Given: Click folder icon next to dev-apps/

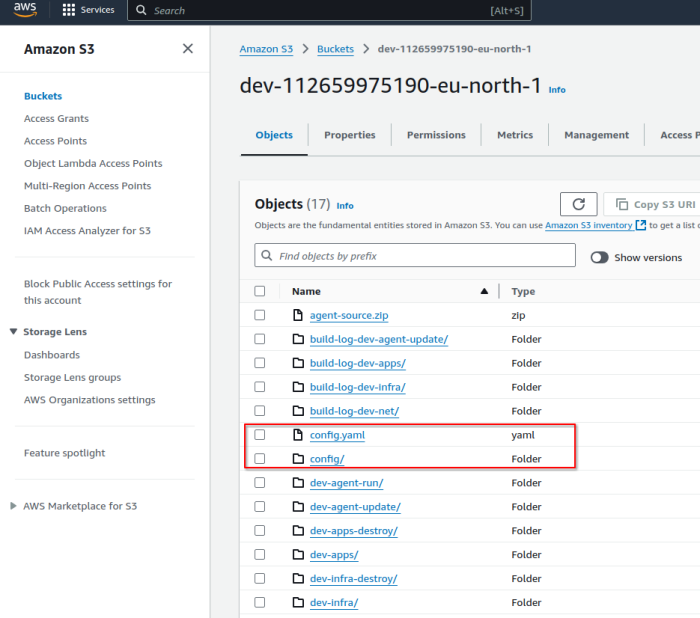Looking at the screenshot, I should [298, 554].
